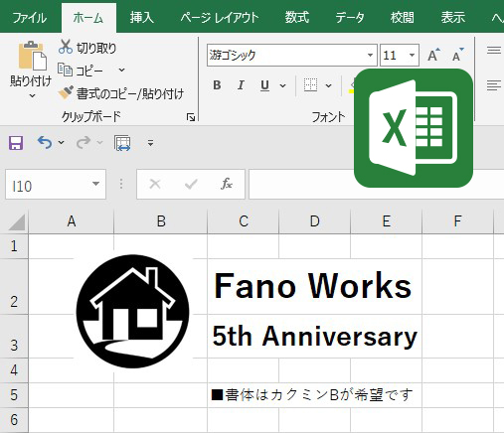Select row 4 header
This screenshot has height=433, width=504.
point(14,370)
